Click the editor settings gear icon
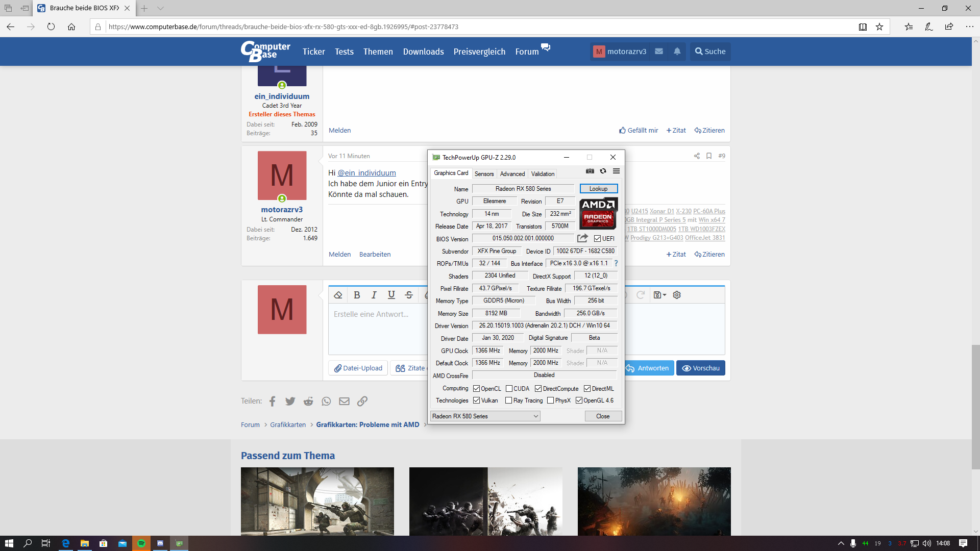 pyautogui.click(x=677, y=295)
